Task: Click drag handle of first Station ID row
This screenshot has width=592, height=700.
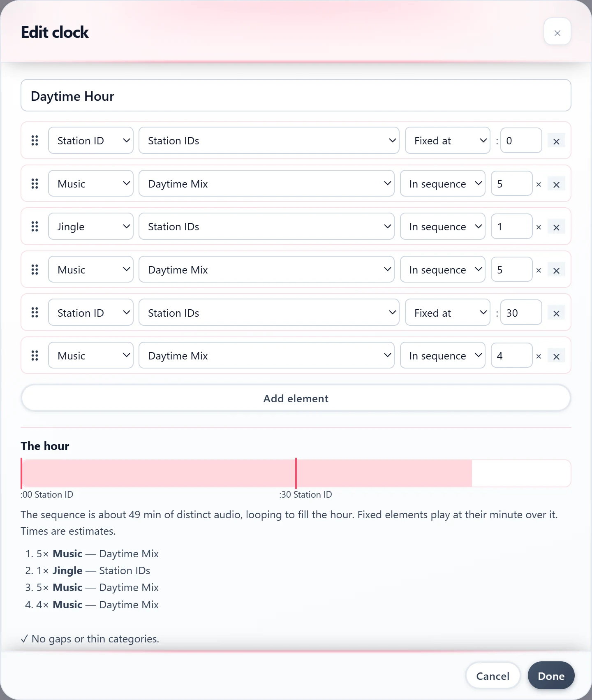Action: tap(35, 141)
